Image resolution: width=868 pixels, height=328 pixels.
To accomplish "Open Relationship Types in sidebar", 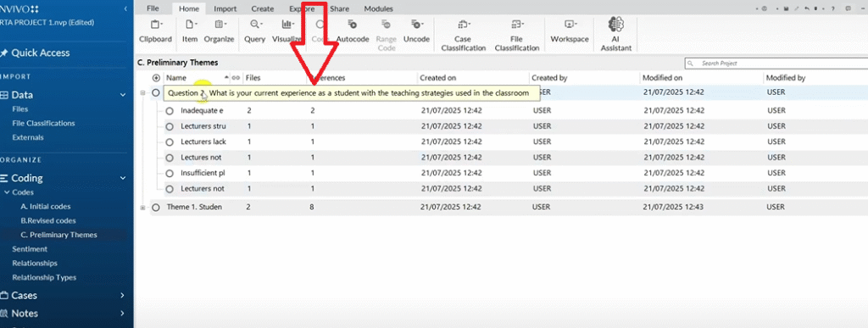I will click(44, 278).
